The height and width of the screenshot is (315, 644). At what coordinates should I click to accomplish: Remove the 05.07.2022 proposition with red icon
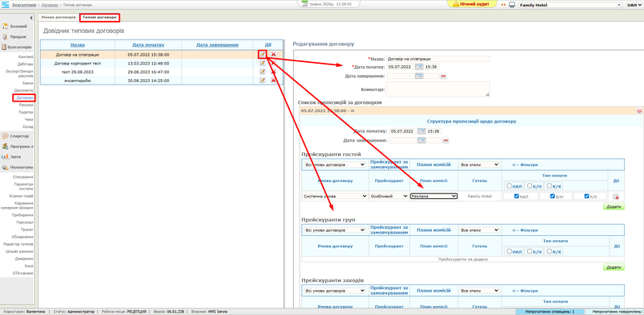click(x=639, y=110)
